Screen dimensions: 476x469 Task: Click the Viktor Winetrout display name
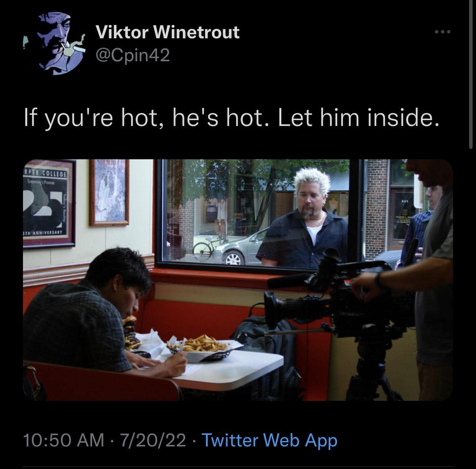coord(167,32)
